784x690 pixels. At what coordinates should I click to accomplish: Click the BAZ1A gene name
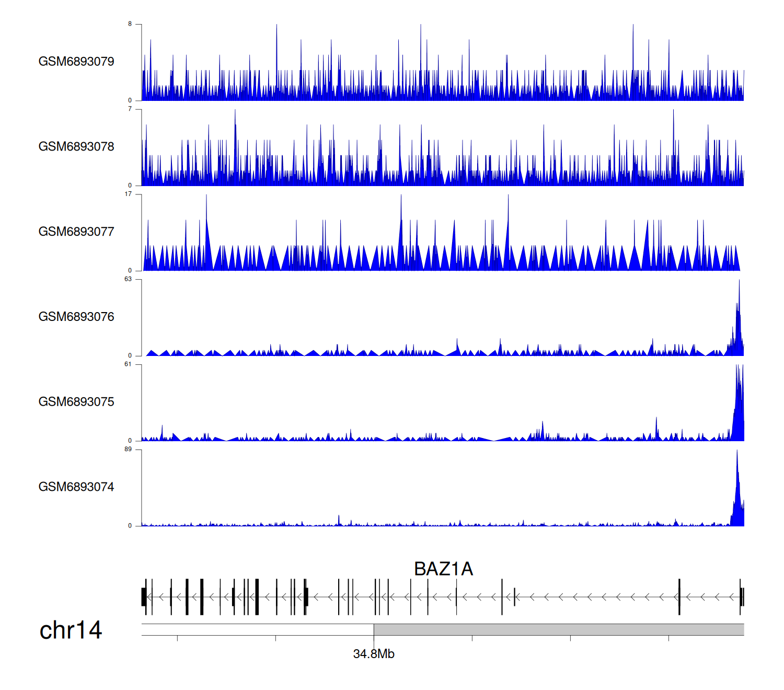(443, 569)
